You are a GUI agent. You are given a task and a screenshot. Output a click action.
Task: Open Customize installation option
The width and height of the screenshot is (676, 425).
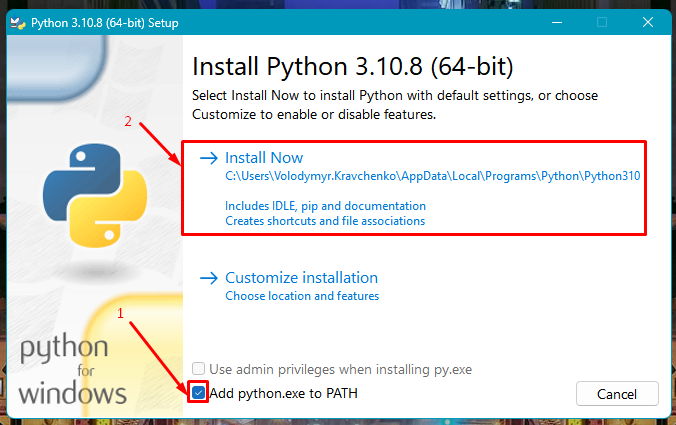click(301, 278)
